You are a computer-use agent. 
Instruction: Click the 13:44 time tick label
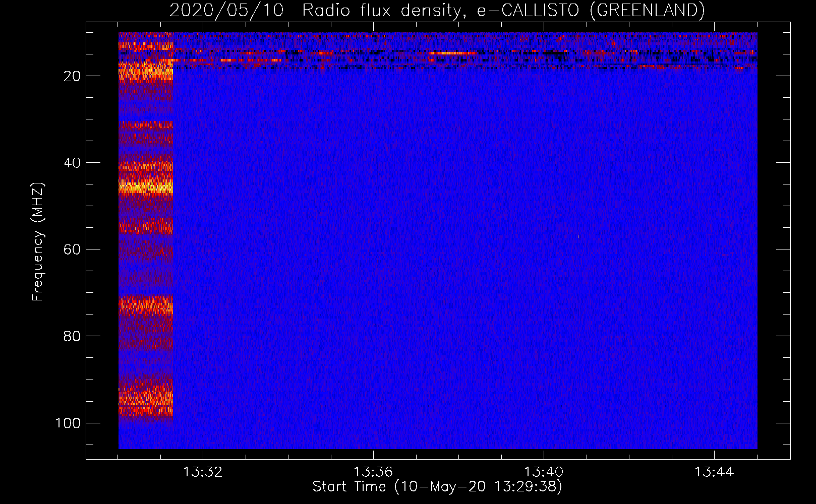(x=714, y=472)
